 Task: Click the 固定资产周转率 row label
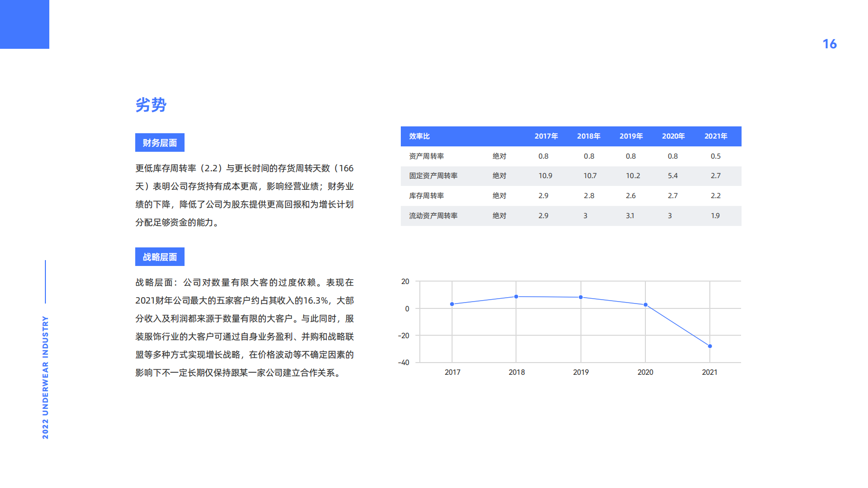point(433,176)
